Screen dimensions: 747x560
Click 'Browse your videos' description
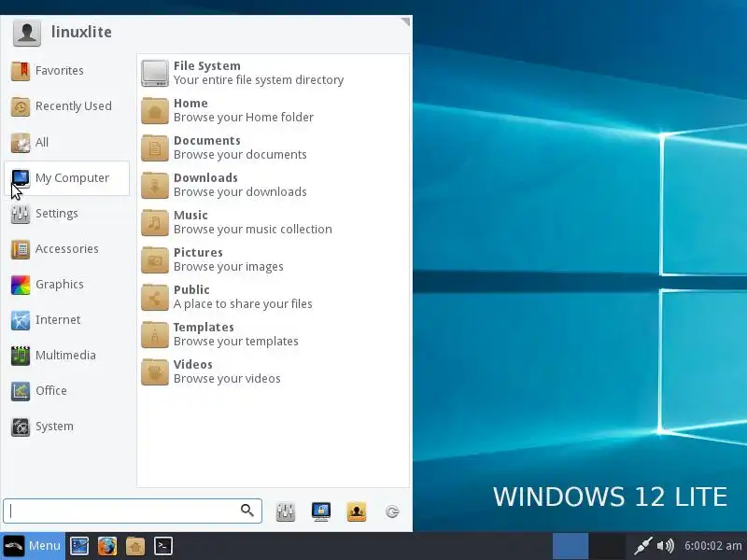click(227, 379)
